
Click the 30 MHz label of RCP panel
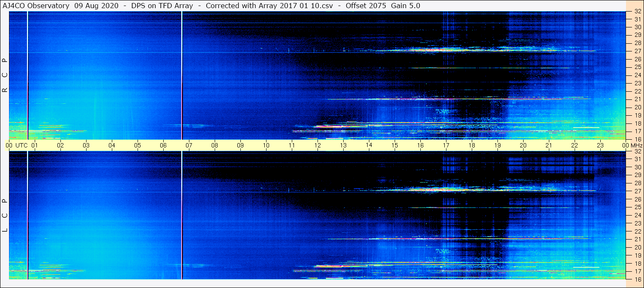click(x=638, y=27)
